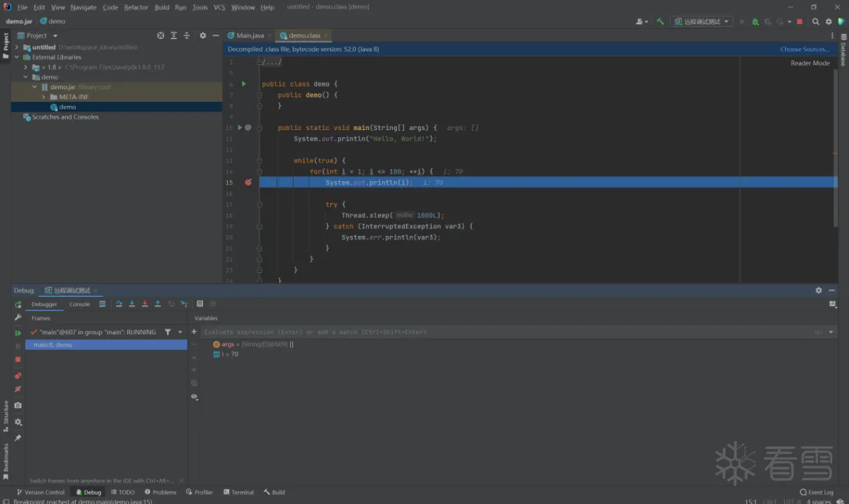Toggle the breakpoint on line 15
Screen dimensions: 849x504
point(248,182)
